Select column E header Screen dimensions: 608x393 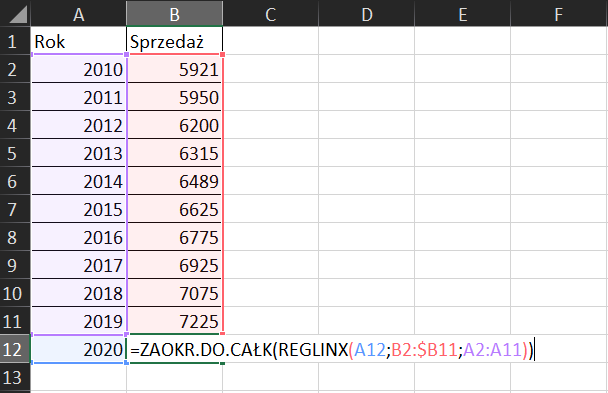(463, 14)
